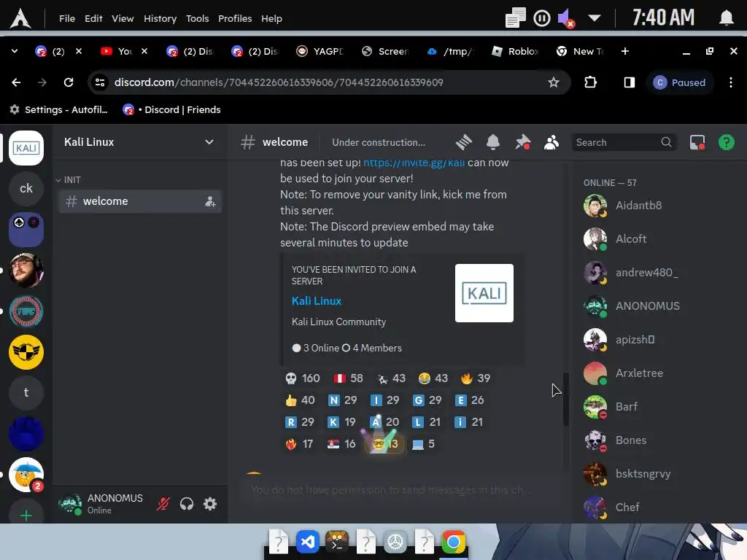Open a new browser tab with plus
The height and width of the screenshot is (560, 747).
point(625,51)
